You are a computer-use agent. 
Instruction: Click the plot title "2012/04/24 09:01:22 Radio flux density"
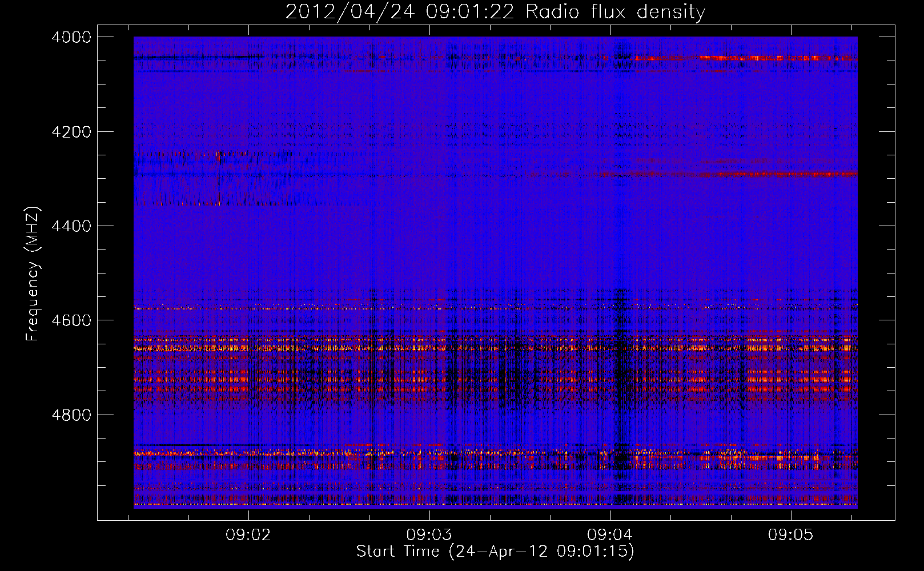tap(495, 12)
